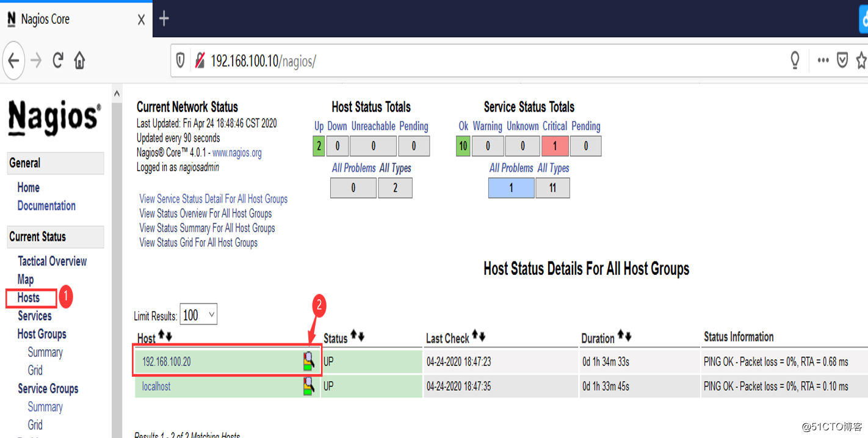Open the localhost host link
The image size is (868, 438).
(x=156, y=386)
